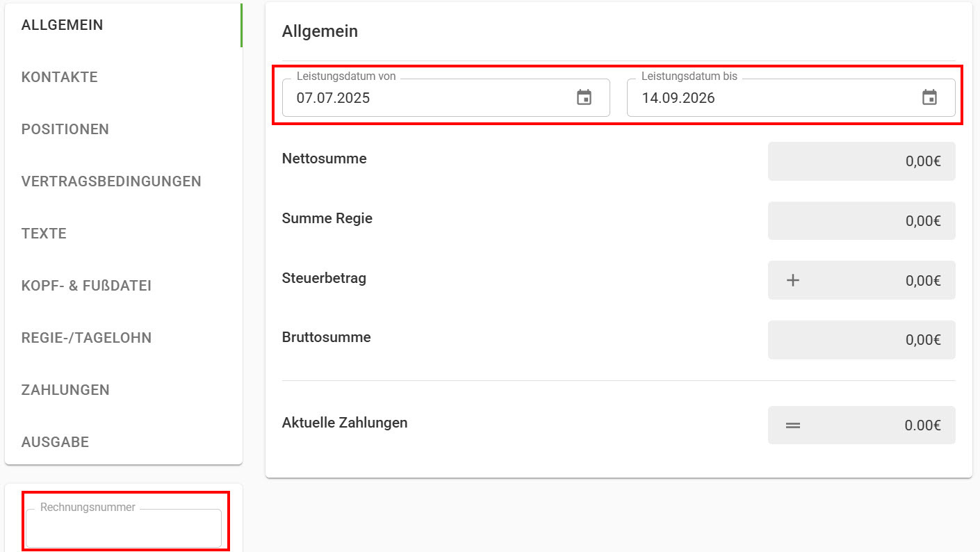Click the Nettosumme label
980x552 pixels.
[x=324, y=159]
